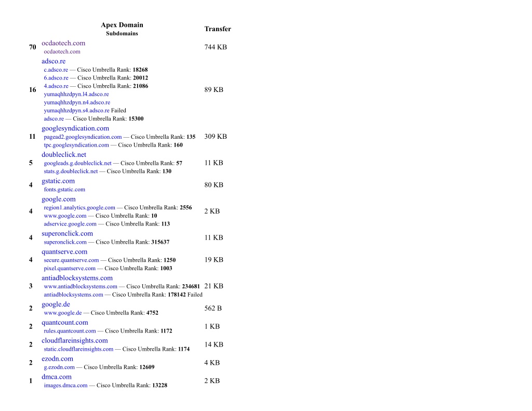The image size is (532, 411).
Task: Click the request count 70
Action: (33, 47)
